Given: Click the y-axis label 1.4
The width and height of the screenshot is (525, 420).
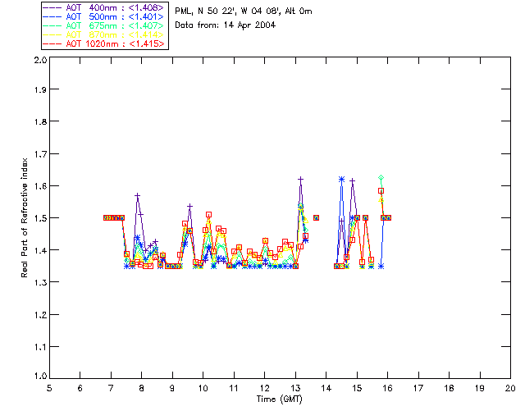Looking at the screenshot, I should coord(40,250).
